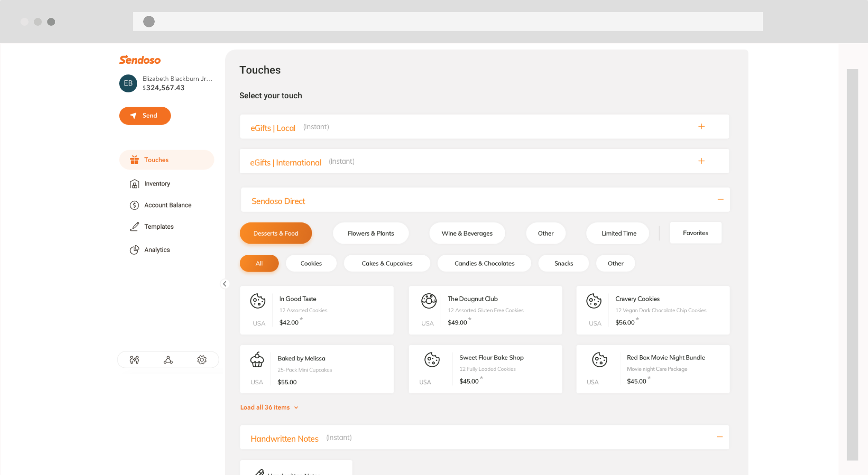868x475 pixels.
Task: Open the Favorites tab
Action: (x=695, y=233)
